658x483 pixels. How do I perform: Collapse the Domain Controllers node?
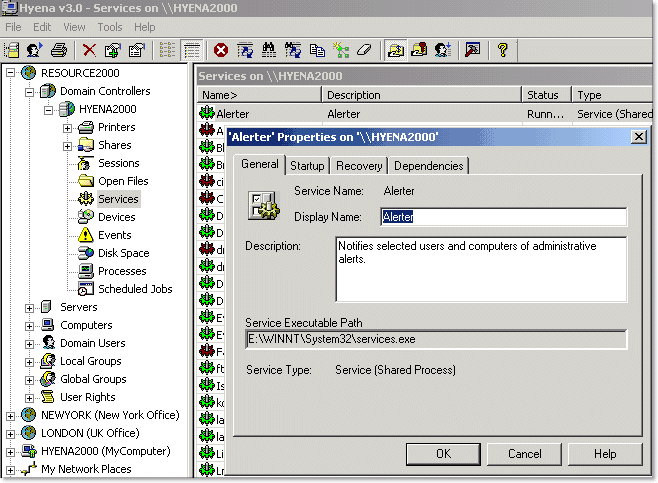tap(29, 92)
